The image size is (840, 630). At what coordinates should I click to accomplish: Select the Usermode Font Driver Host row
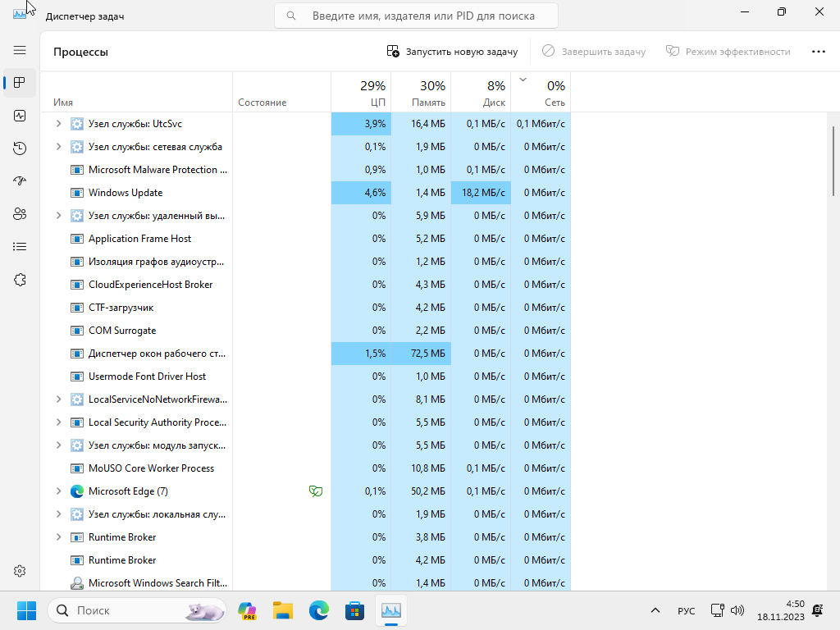pos(305,376)
